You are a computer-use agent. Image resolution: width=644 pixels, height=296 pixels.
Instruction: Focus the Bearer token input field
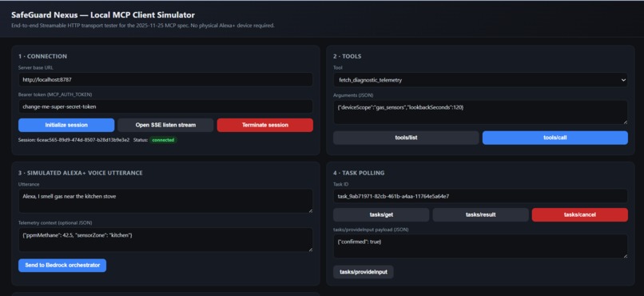click(165, 106)
